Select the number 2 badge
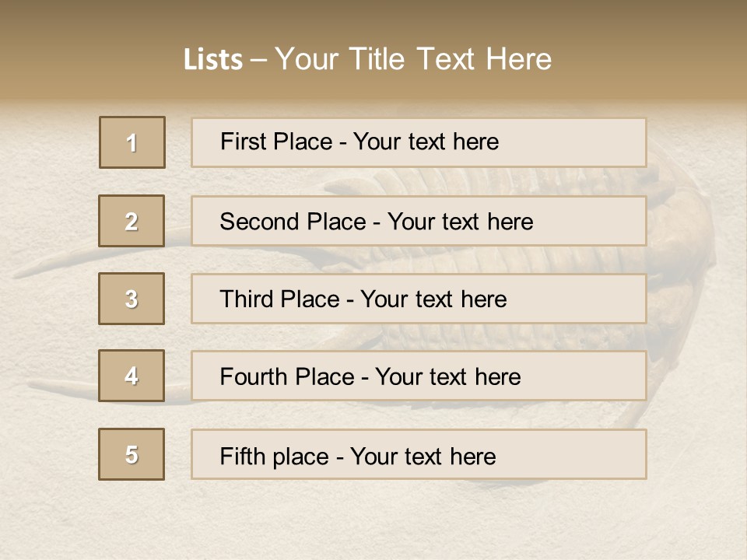This screenshot has height=560, width=747. (132, 221)
